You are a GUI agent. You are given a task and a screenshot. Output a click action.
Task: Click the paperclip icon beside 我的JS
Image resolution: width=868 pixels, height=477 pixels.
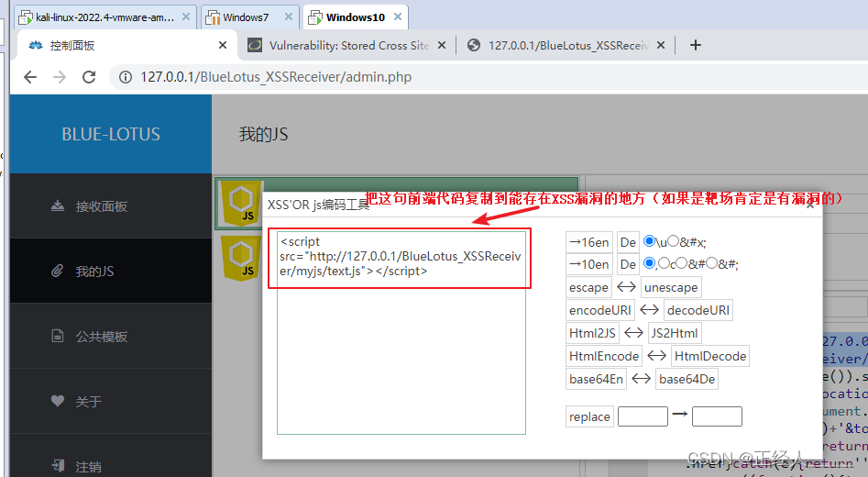click(58, 271)
